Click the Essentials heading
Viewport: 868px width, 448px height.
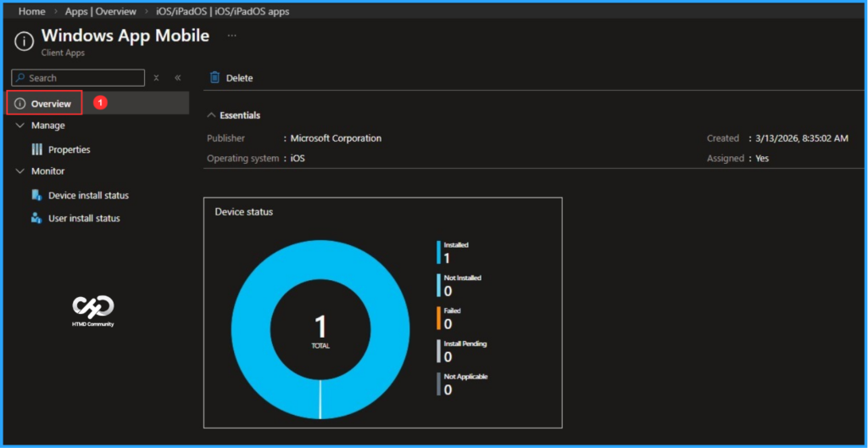[240, 115]
